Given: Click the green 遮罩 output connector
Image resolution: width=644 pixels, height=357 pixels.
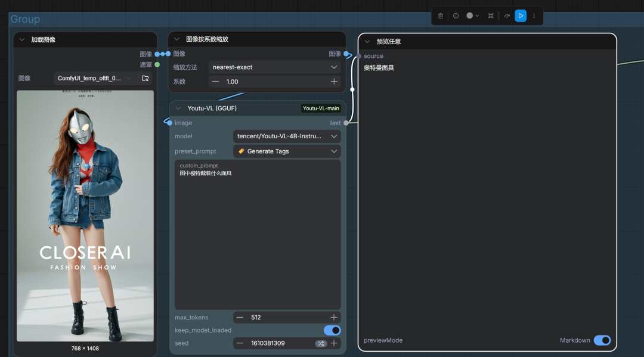Looking at the screenshot, I should click(157, 65).
